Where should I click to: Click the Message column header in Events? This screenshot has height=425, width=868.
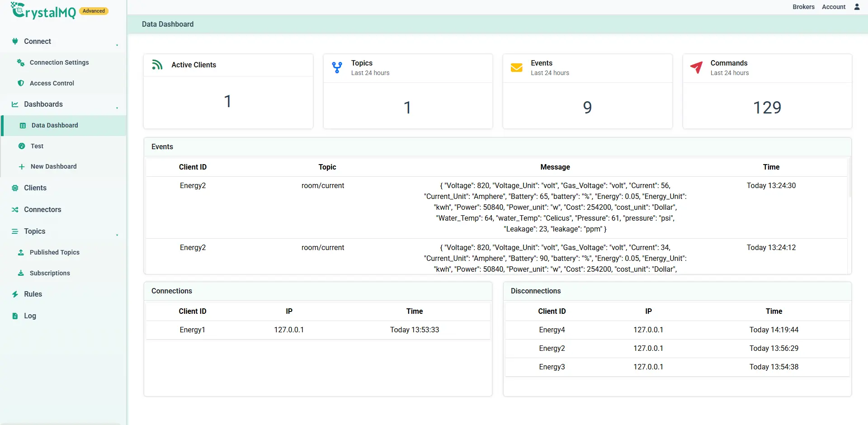point(555,167)
